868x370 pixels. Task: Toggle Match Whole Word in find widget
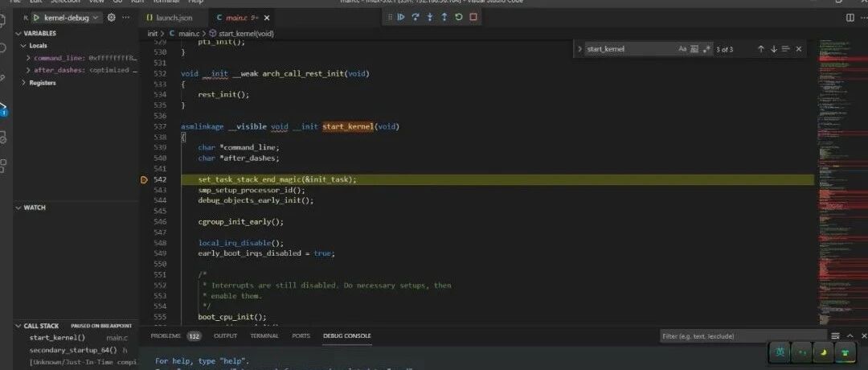coord(694,49)
